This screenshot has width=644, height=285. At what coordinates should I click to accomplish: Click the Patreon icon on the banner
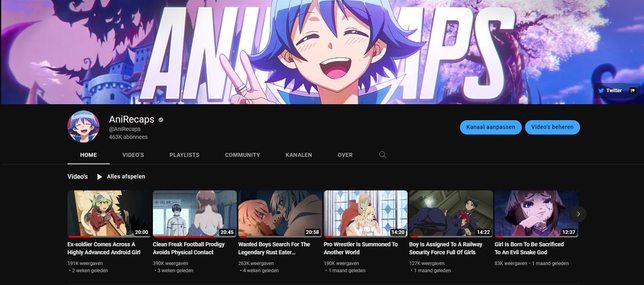[x=633, y=91]
